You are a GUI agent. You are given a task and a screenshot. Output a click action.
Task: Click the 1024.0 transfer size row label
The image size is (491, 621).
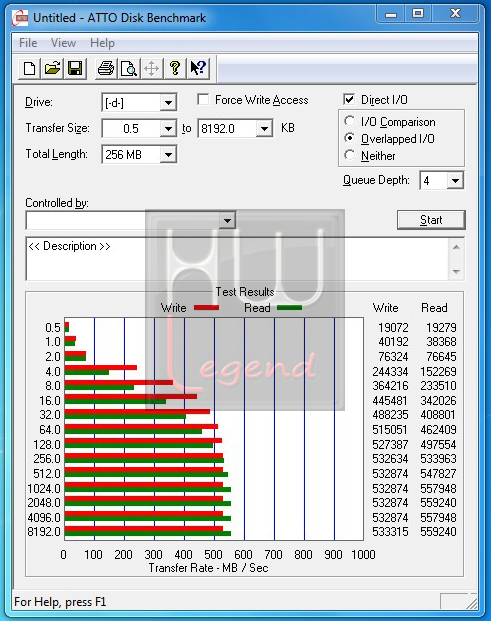click(44, 488)
